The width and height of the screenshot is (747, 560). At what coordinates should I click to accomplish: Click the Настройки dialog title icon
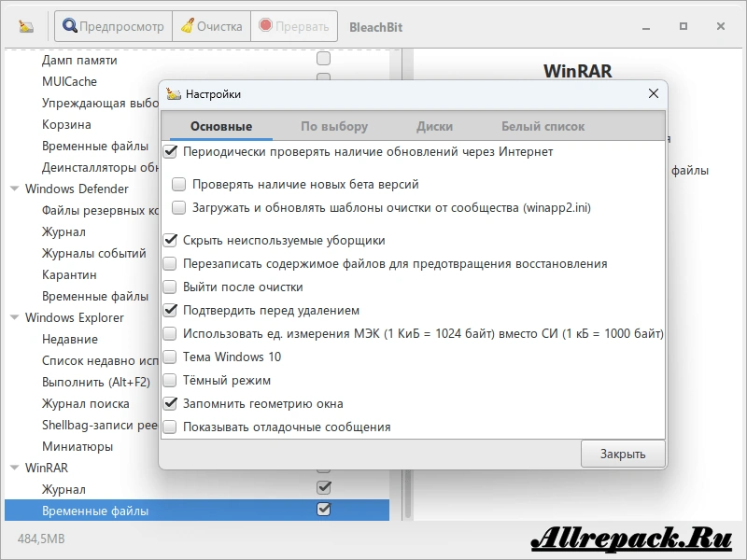[x=174, y=94]
